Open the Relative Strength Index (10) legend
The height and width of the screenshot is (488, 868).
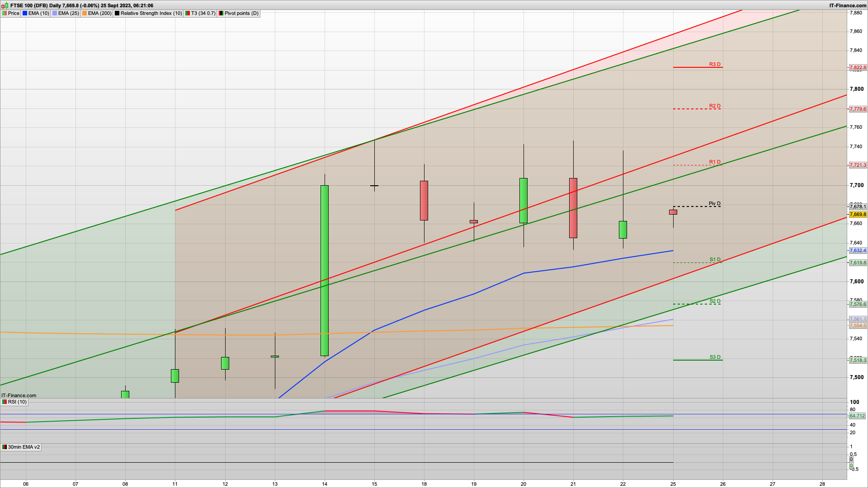coord(148,13)
